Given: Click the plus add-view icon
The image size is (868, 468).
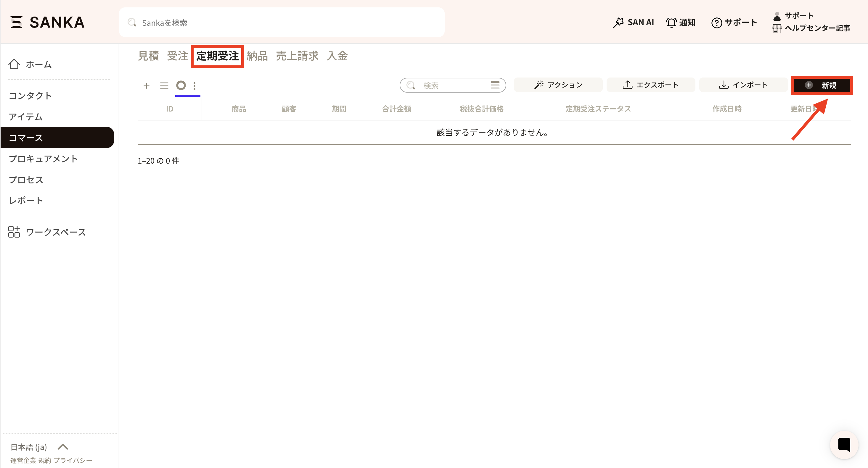Looking at the screenshot, I should pos(146,86).
